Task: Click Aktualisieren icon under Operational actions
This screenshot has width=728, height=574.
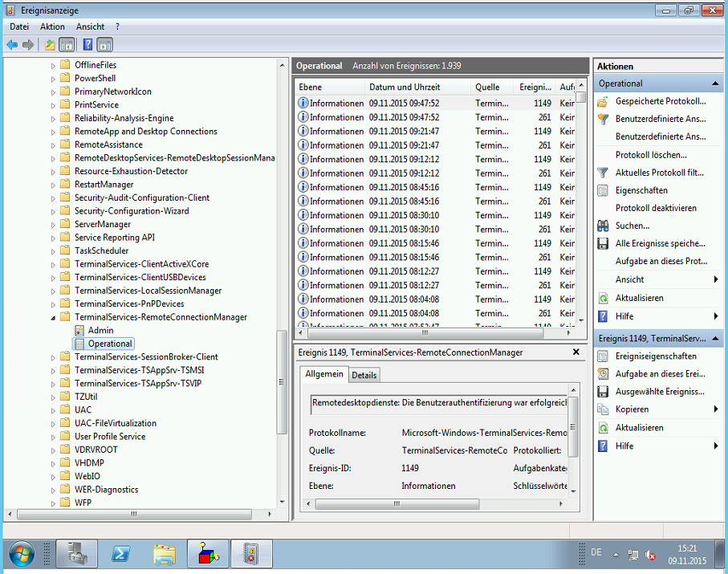Action: point(603,298)
